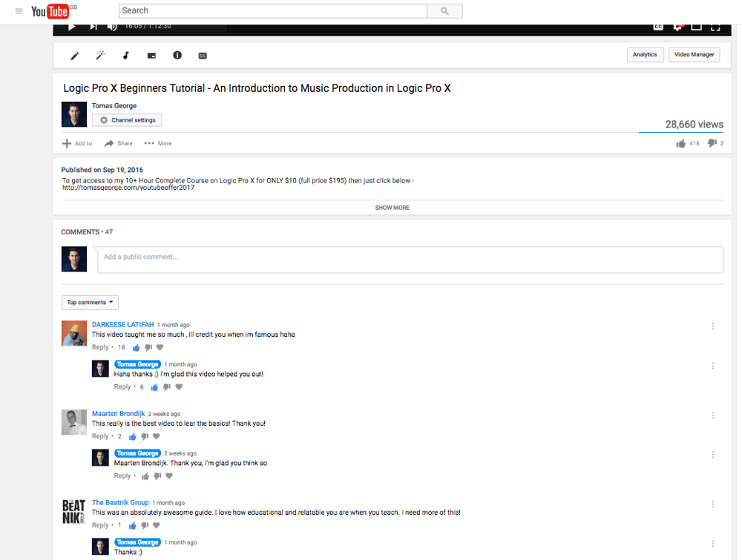
Task: Open the pencil Info & Settings editor
Action: pos(75,56)
